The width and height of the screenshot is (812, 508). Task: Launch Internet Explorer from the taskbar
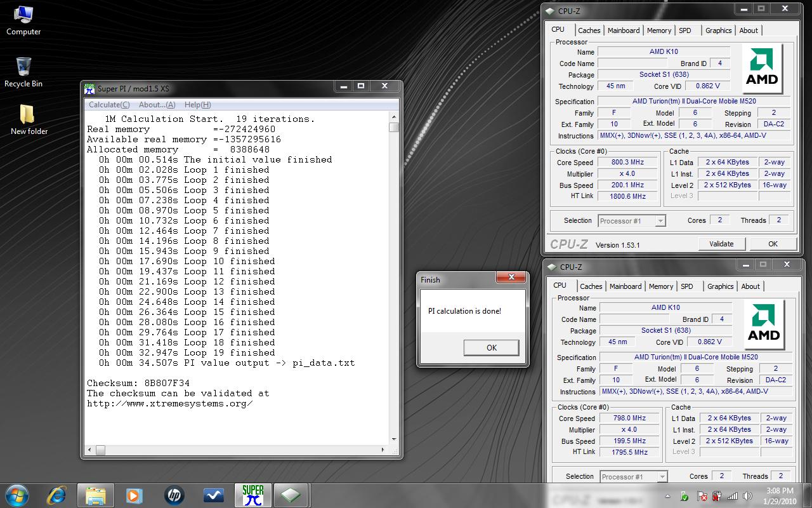click(x=57, y=495)
